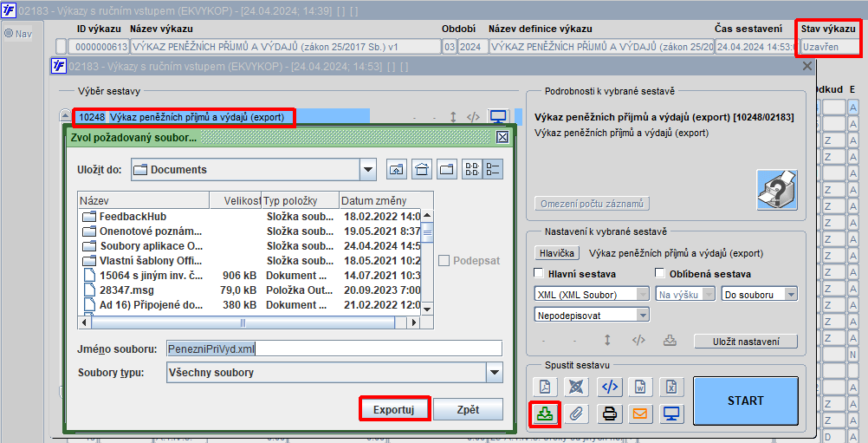Check the Oblíbená sestava checkbox

(x=659, y=273)
